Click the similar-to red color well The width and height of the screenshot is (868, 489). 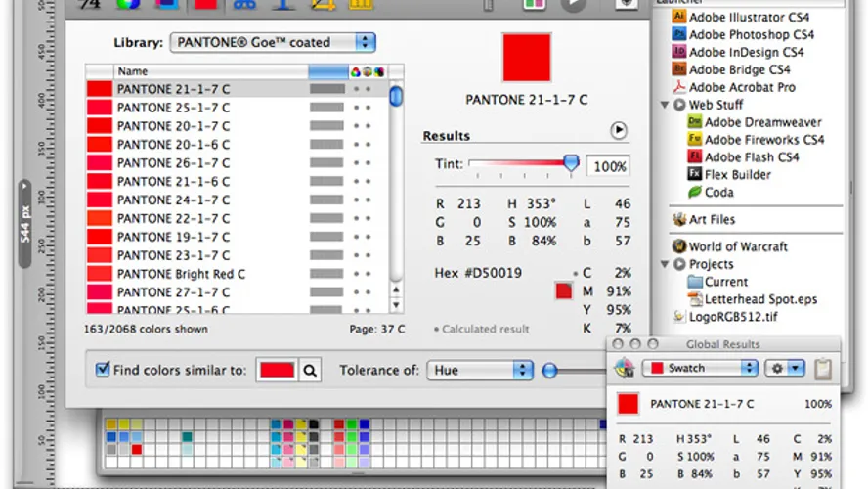[277, 371]
